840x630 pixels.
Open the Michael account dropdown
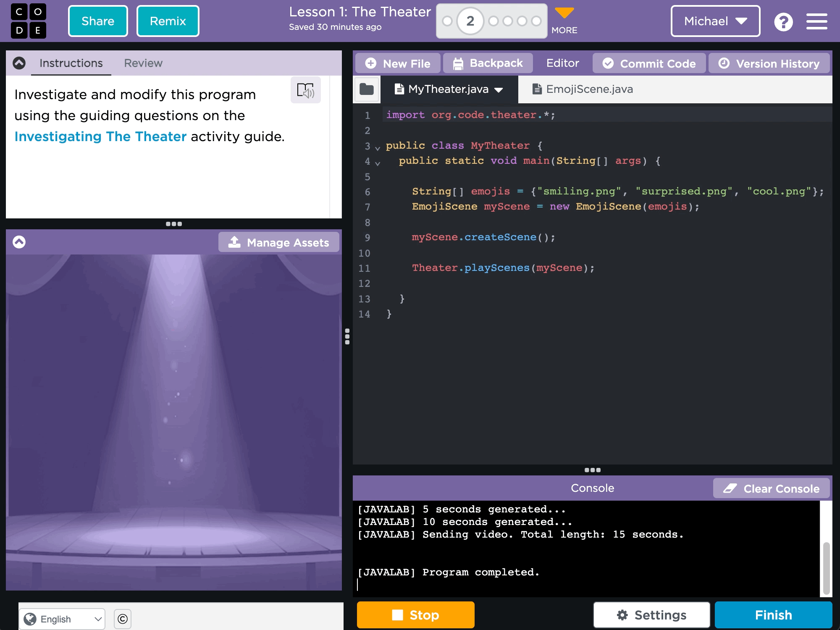715,21
